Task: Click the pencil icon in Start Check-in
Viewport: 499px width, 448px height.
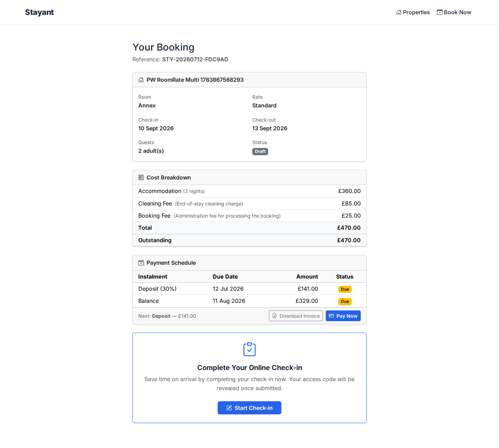Action: coord(229,408)
